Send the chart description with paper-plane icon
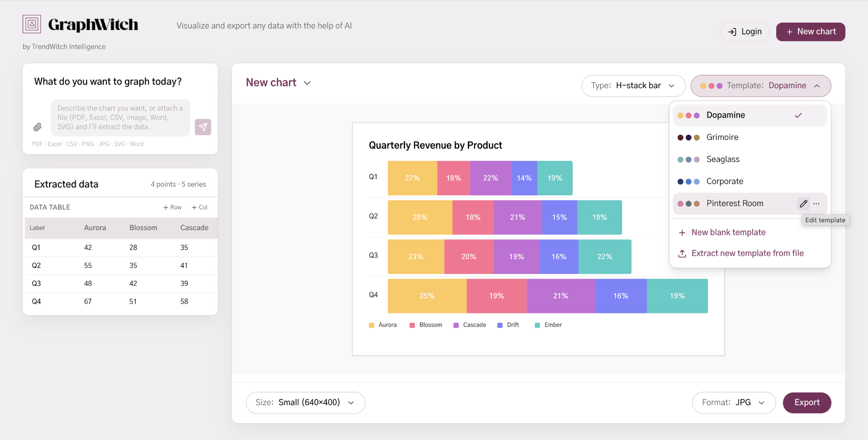The height and width of the screenshot is (440, 868). [203, 127]
